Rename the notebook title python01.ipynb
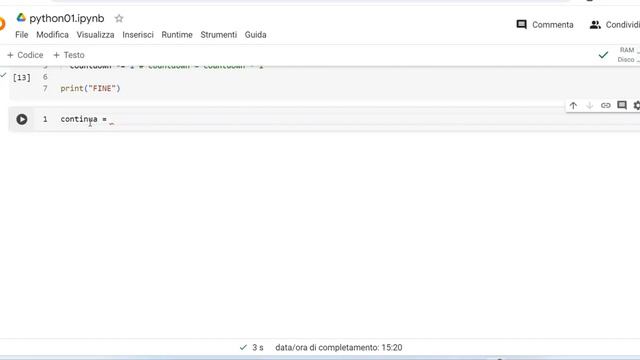 coord(67,18)
